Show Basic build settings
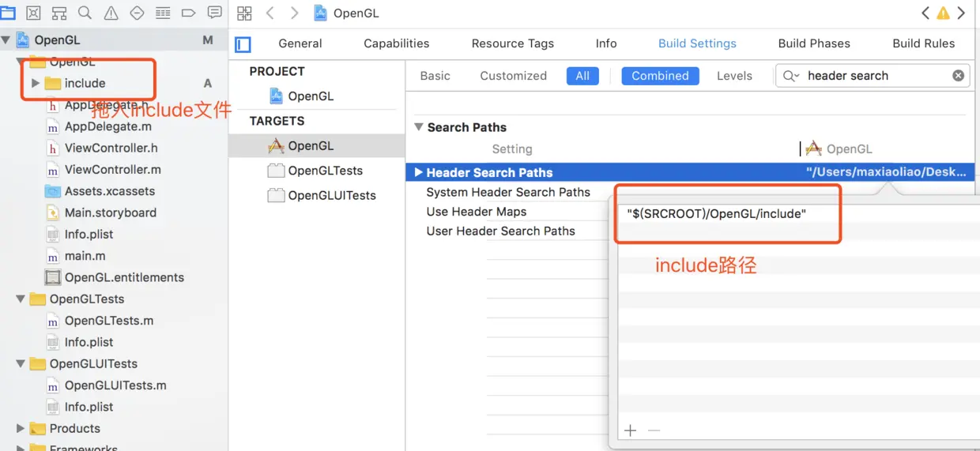The image size is (980, 451). (x=435, y=76)
